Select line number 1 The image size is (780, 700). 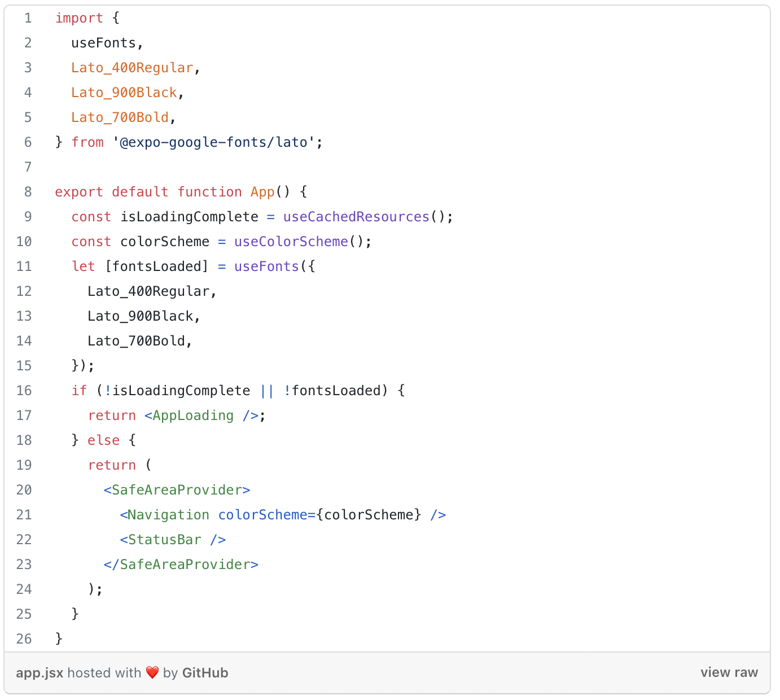(x=28, y=17)
